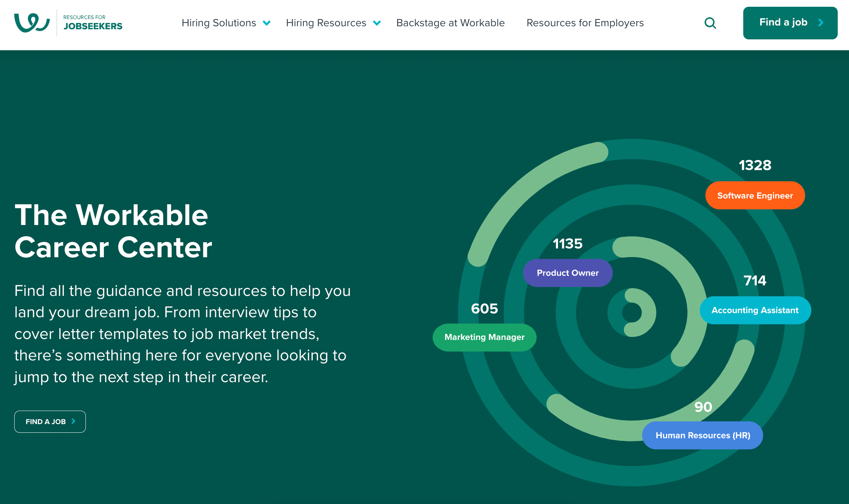Click the Product Owner job bubble

click(x=568, y=272)
